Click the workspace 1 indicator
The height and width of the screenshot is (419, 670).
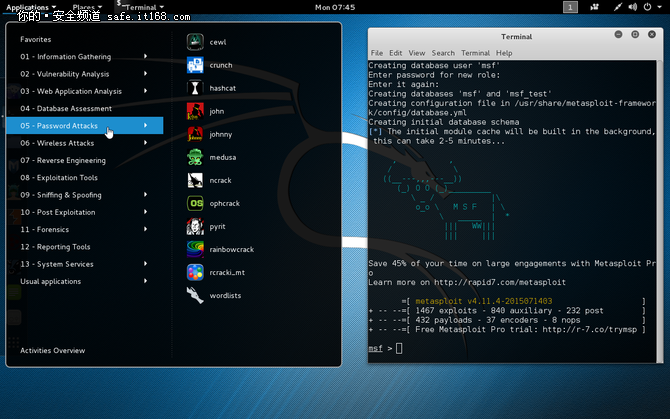570,7
